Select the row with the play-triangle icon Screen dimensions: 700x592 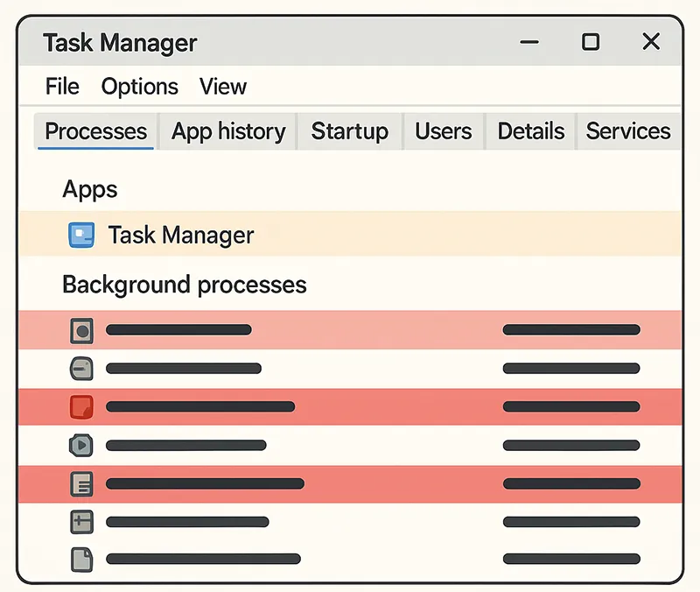tap(351, 446)
